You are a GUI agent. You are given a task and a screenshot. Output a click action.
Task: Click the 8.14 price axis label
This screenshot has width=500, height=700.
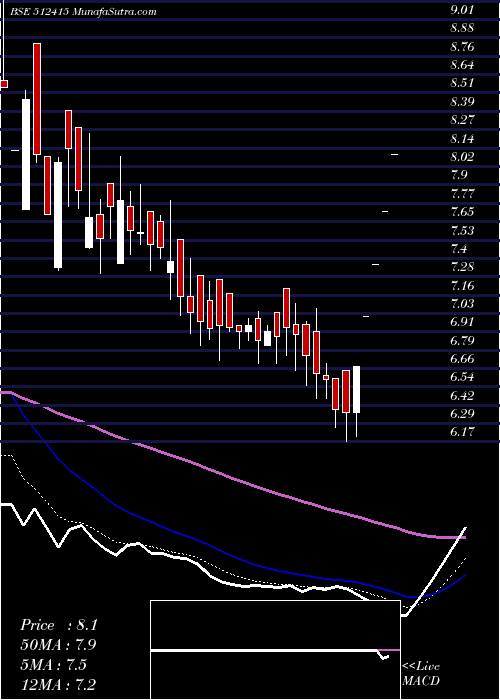point(462,139)
